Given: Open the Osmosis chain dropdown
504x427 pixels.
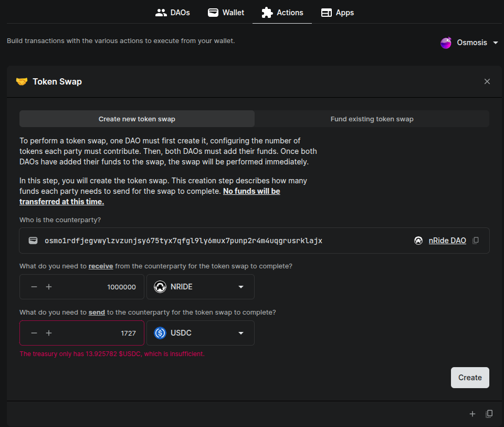Looking at the screenshot, I should coord(469,43).
